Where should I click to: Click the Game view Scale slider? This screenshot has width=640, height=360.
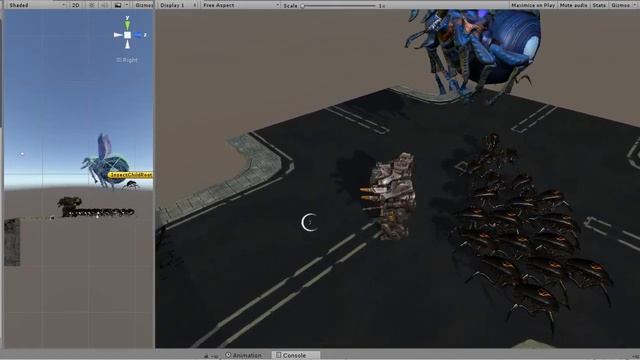339,5
